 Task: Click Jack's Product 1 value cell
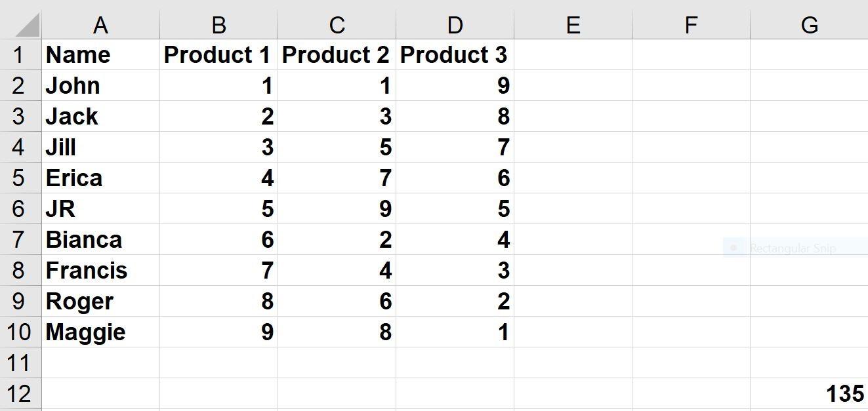tap(218, 117)
